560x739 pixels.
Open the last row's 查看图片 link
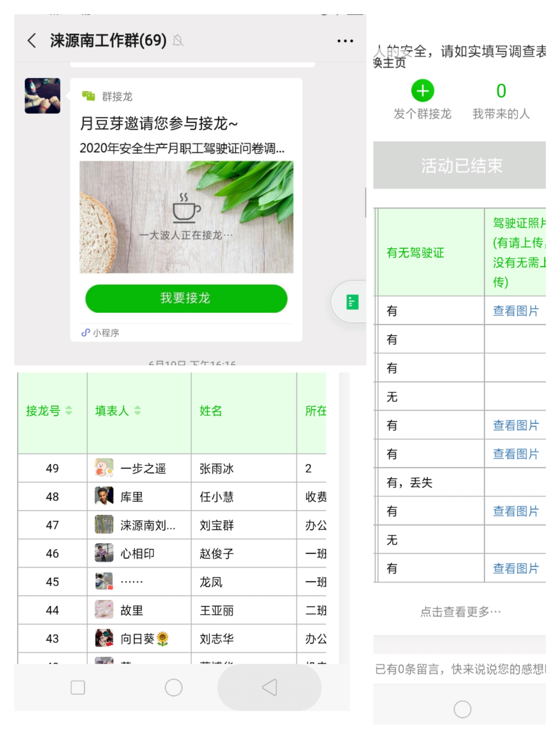tap(516, 568)
